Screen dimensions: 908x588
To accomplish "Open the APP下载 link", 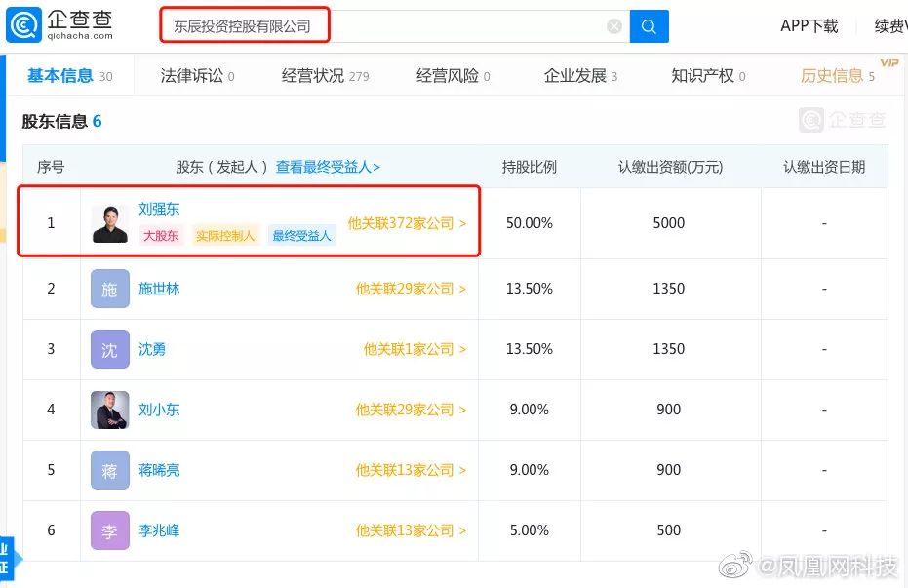I will pyautogui.click(x=809, y=26).
